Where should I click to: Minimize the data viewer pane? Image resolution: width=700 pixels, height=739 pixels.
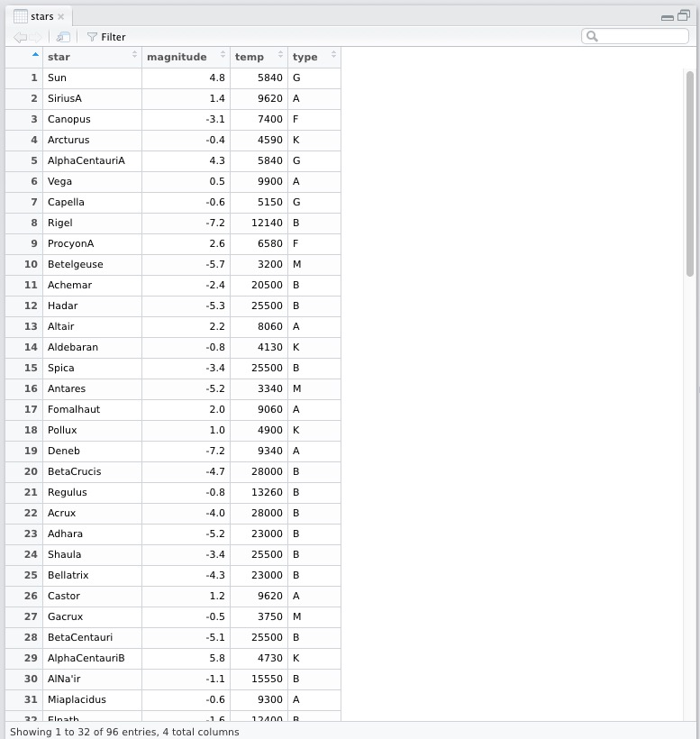tap(667, 17)
